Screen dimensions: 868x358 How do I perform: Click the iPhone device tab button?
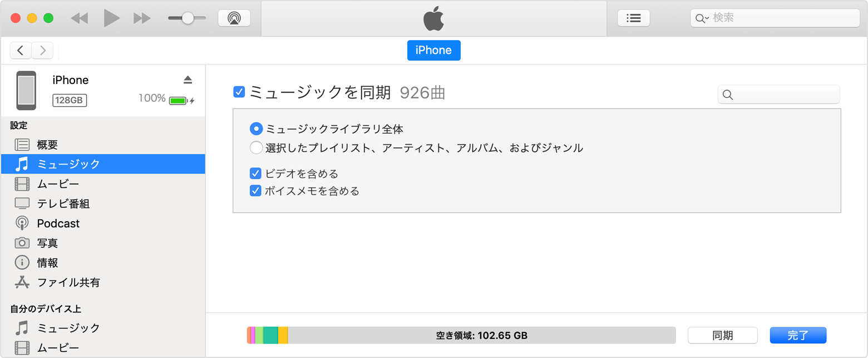(434, 50)
